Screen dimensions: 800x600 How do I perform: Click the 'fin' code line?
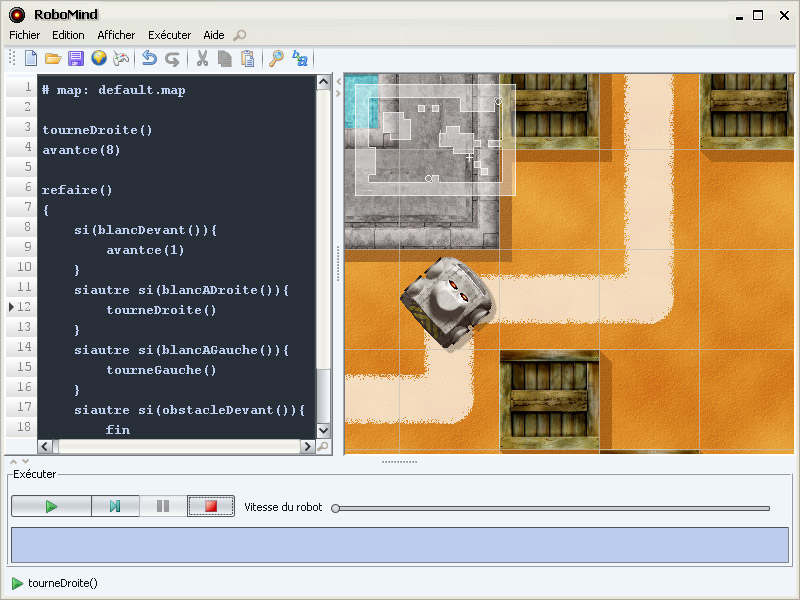(x=118, y=430)
